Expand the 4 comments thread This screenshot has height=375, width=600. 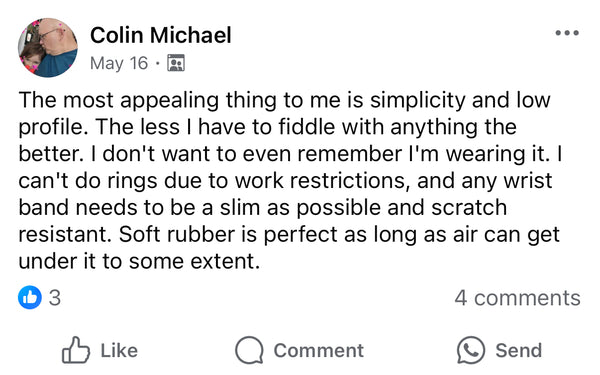click(x=517, y=298)
